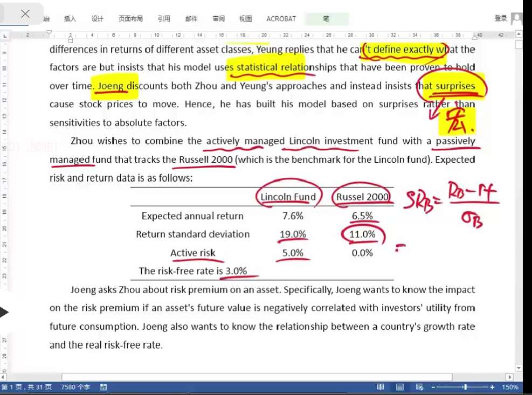Click the 150% zoom level button
The image size is (532, 395).
(510, 387)
